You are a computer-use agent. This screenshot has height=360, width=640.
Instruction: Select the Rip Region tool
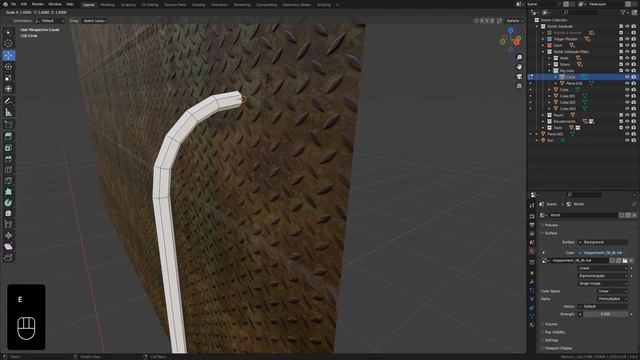(x=9, y=258)
